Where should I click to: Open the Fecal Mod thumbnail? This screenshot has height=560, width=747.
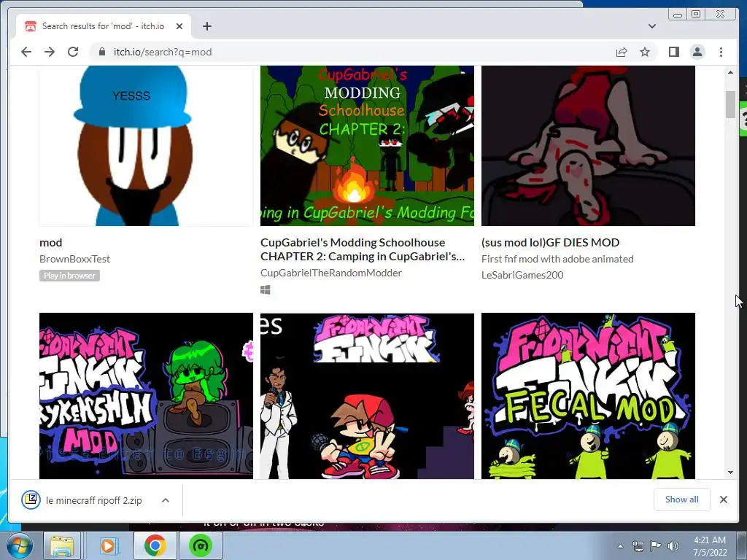click(588, 396)
